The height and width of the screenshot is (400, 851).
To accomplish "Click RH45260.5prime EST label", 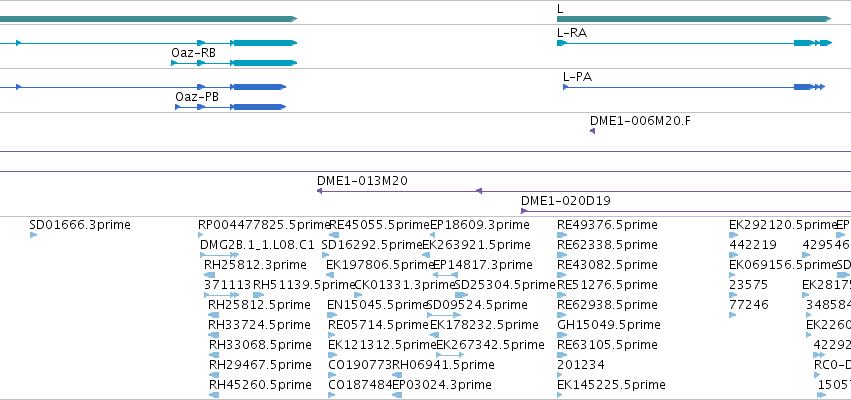I will [x=261, y=385].
